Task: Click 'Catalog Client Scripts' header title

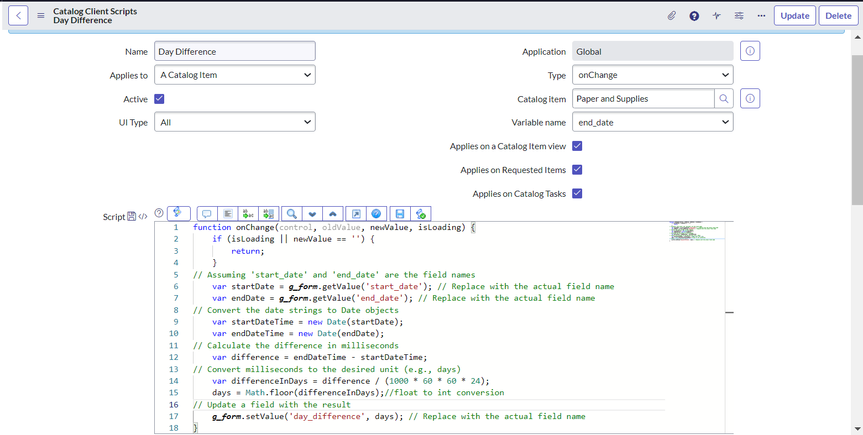Action: 95,11
